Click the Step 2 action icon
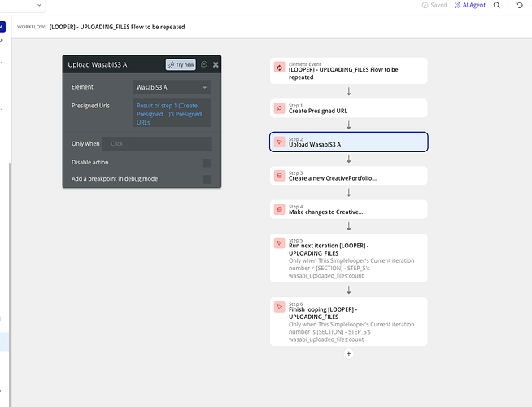532x407 pixels. point(279,142)
